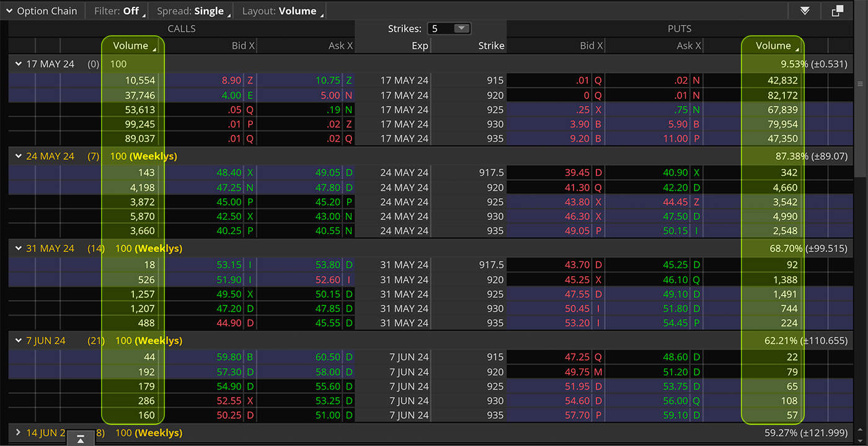Click call volume 1,257 in 31 MAY 925
Screen dimensions: 868x446
(x=143, y=294)
